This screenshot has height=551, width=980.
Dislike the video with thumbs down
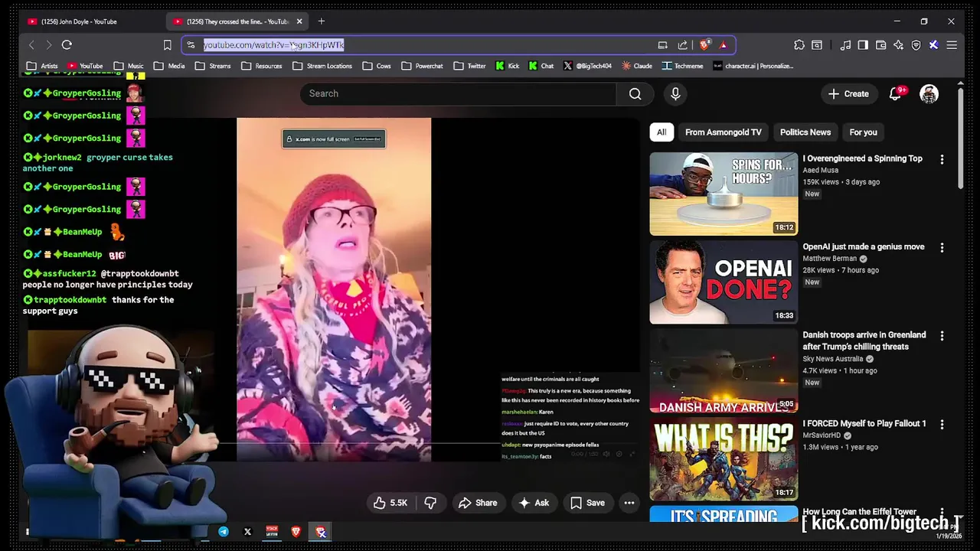(430, 503)
